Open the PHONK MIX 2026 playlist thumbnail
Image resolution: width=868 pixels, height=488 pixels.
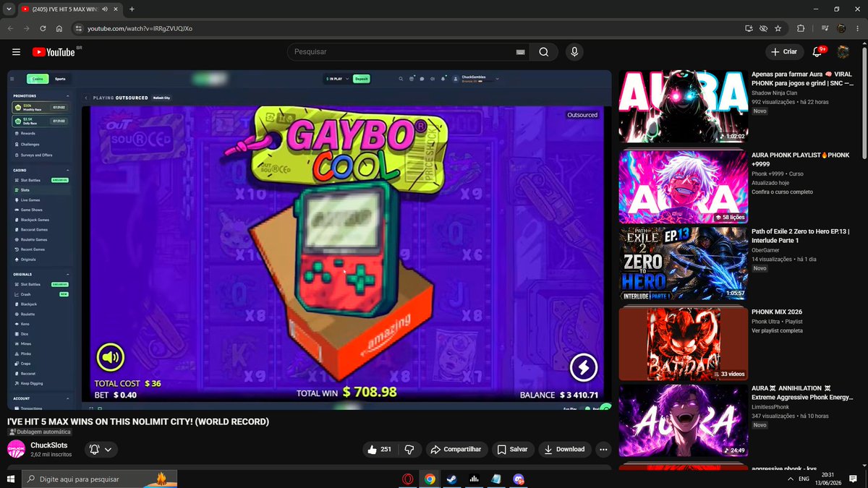click(683, 343)
